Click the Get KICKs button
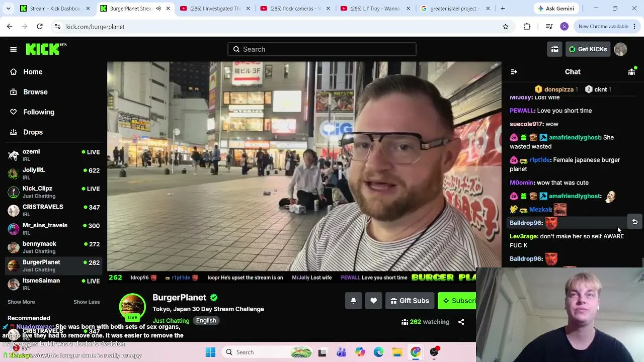The height and width of the screenshot is (362, 644). (x=588, y=49)
